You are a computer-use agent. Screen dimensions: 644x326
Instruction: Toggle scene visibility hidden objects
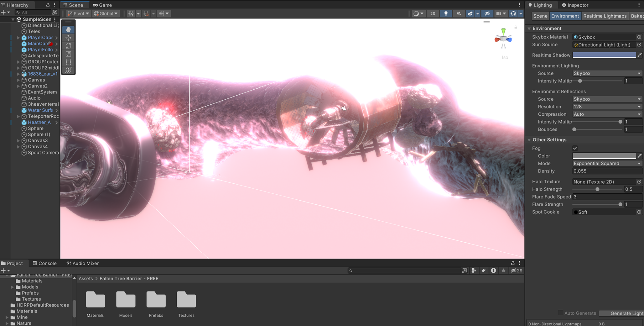pyautogui.click(x=487, y=13)
